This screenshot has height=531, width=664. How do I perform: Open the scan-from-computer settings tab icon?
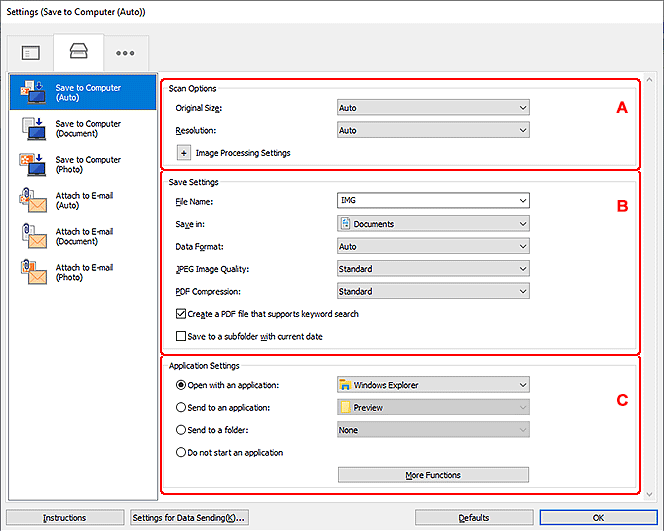pos(30,51)
